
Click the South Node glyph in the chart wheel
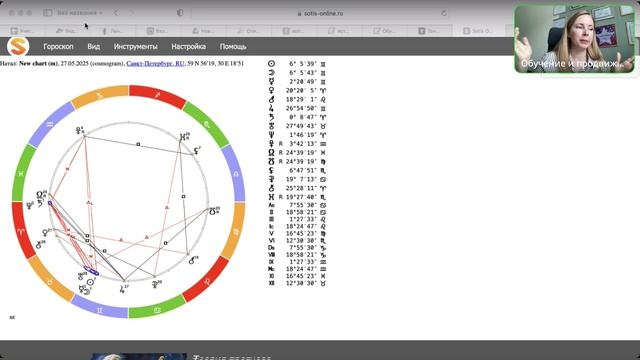click(x=214, y=211)
